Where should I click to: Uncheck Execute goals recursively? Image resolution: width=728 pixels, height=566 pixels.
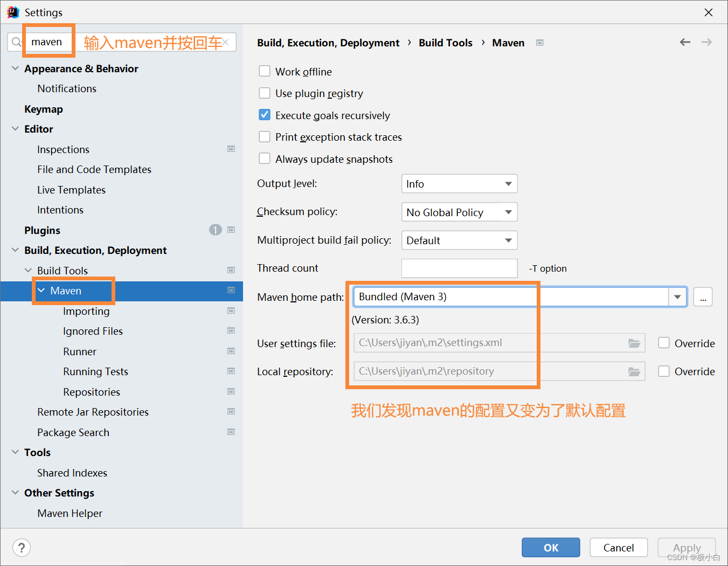coord(265,115)
